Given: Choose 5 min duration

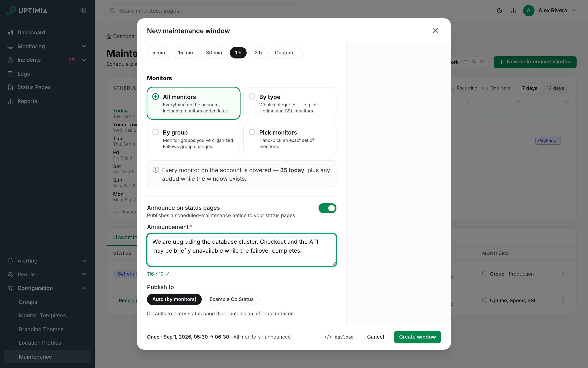Looking at the screenshot, I should pyautogui.click(x=159, y=53).
